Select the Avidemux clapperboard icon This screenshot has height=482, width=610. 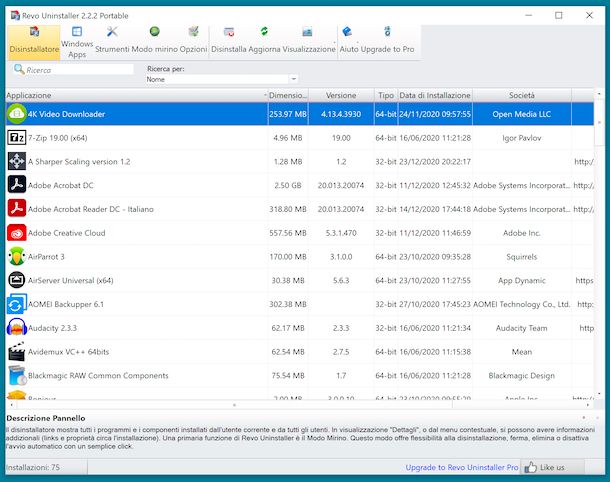coord(16,351)
